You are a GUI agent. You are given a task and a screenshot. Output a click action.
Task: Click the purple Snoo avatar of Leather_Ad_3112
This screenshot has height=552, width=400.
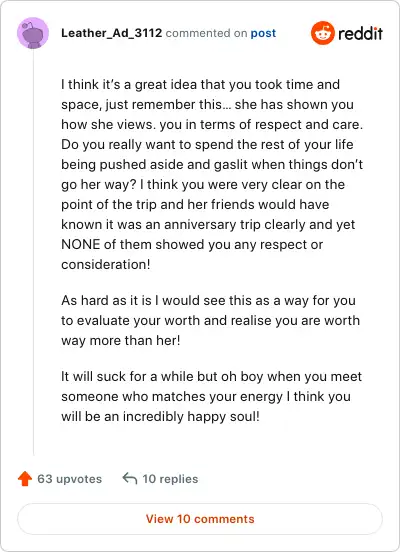pyautogui.click(x=33, y=33)
